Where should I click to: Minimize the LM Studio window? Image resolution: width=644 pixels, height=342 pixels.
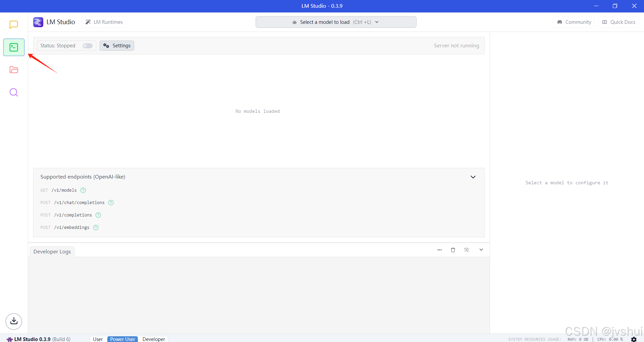click(x=596, y=6)
